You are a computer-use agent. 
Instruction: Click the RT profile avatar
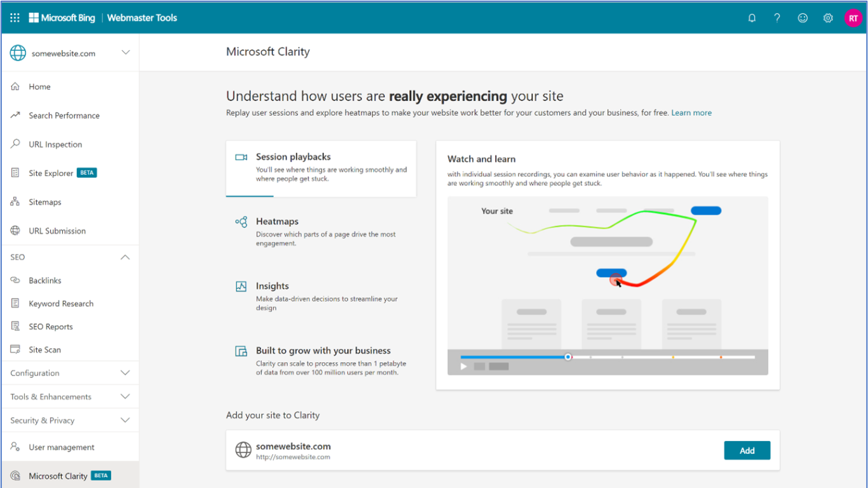[x=853, y=18]
